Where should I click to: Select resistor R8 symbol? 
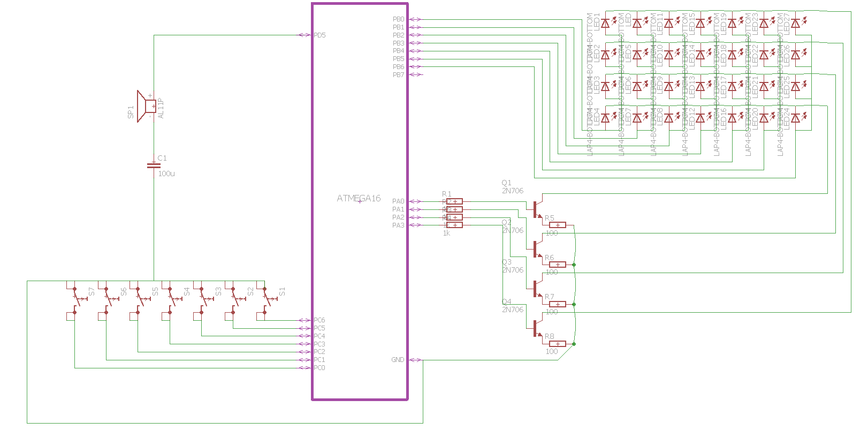pyautogui.click(x=558, y=344)
